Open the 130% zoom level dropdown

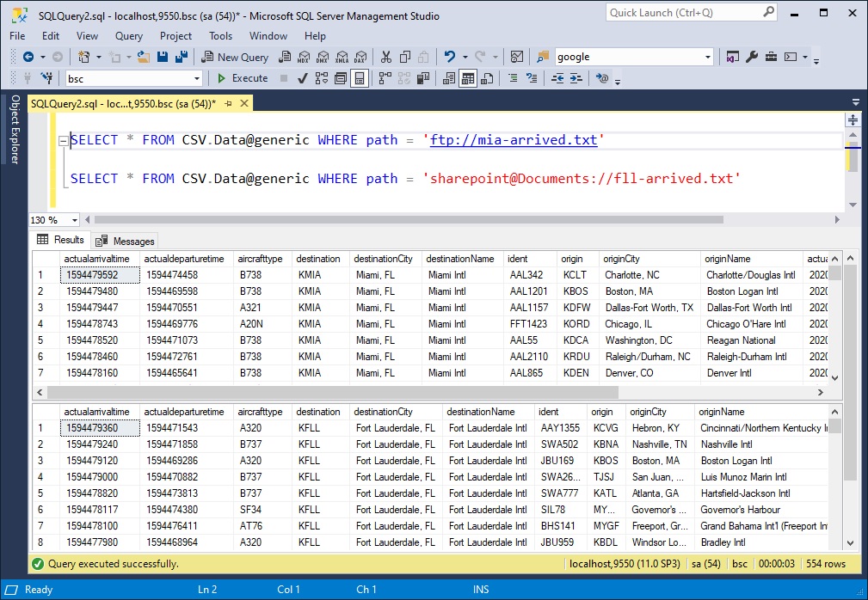tap(74, 220)
